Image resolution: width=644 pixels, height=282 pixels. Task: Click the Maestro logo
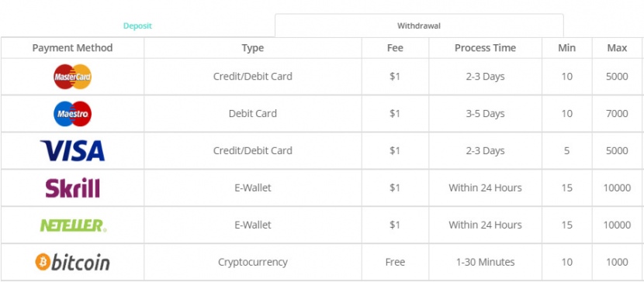pyautogui.click(x=73, y=114)
